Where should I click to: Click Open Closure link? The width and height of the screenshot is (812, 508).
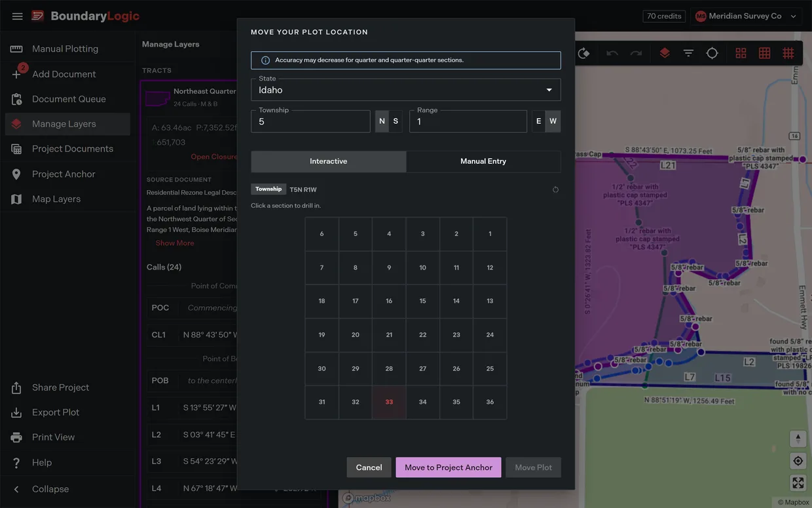click(213, 157)
